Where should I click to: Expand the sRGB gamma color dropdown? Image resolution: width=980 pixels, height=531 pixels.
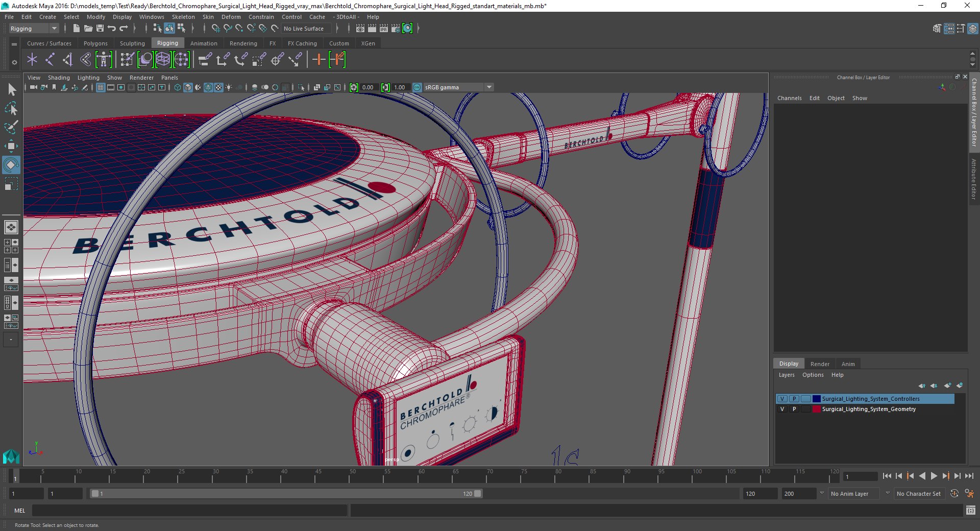[489, 87]
